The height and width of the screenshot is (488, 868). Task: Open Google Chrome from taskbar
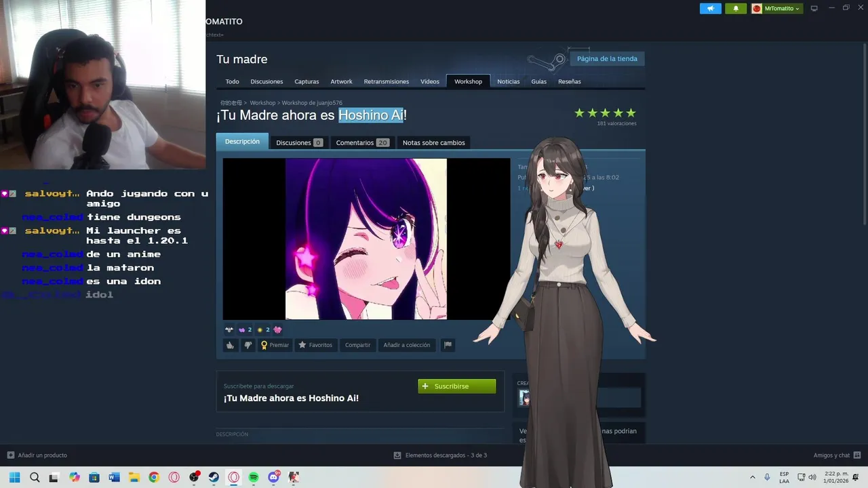point(154,477)
